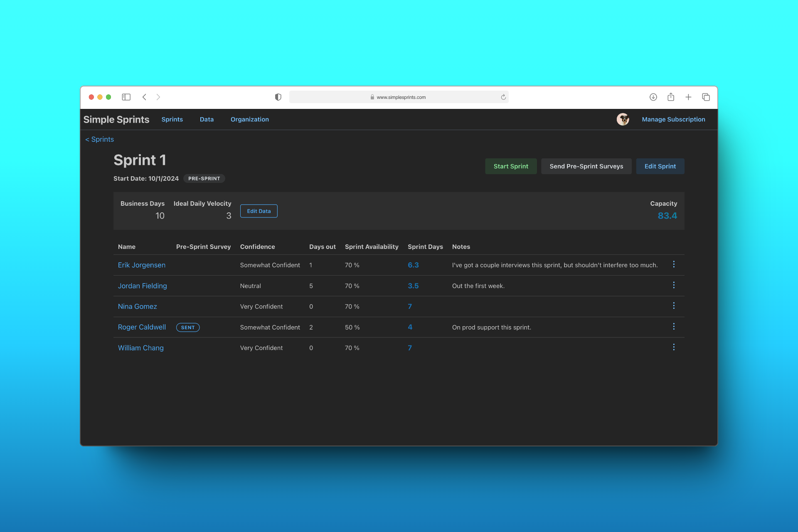Screen dimensions: 798x532
Task: Click the Start Date 10/1/2024 text
Action: [x=146, y=178]
